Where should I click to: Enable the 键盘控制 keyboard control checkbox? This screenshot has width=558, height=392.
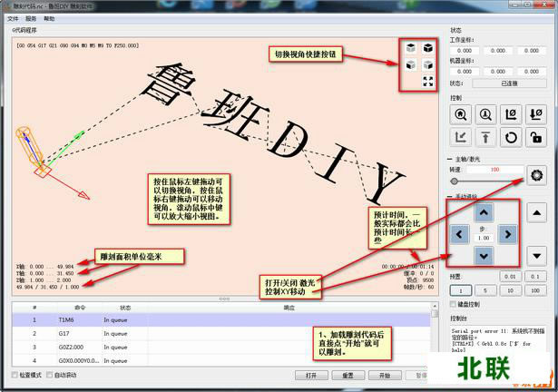455,305
